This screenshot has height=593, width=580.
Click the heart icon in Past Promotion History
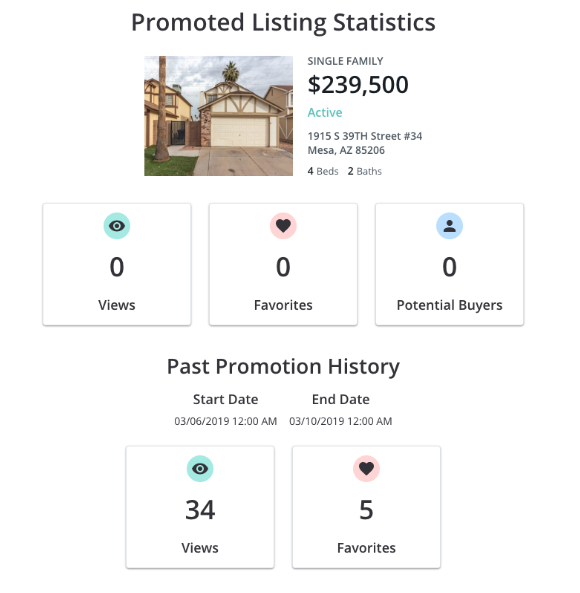pyautogui.click(x=366, y=469)
